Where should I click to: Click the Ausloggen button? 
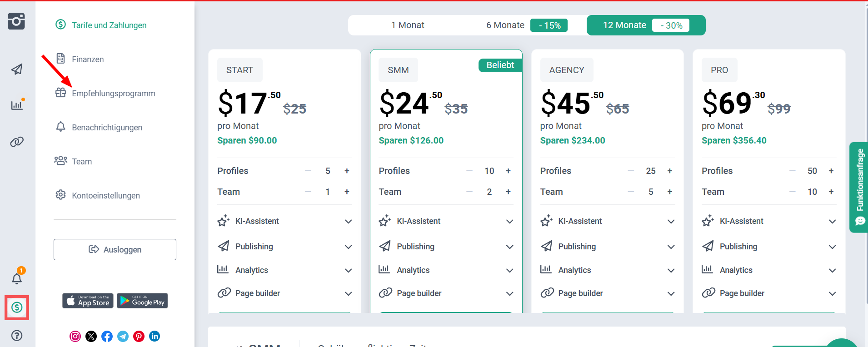(115, 250)
